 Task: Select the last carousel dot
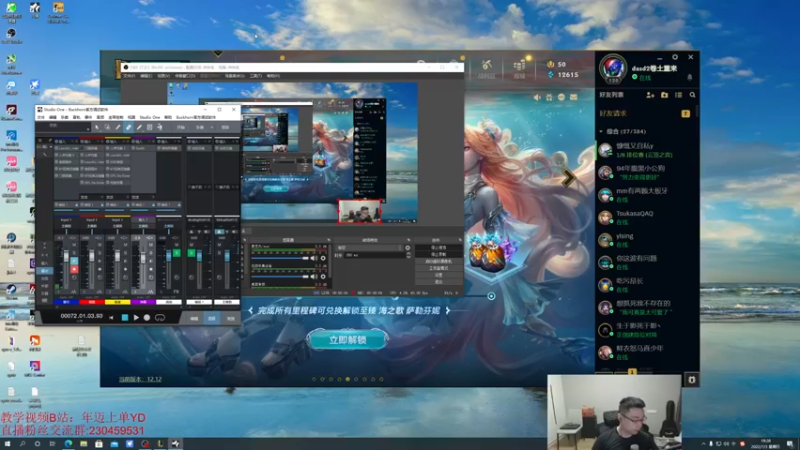click(x=381, y=379)
